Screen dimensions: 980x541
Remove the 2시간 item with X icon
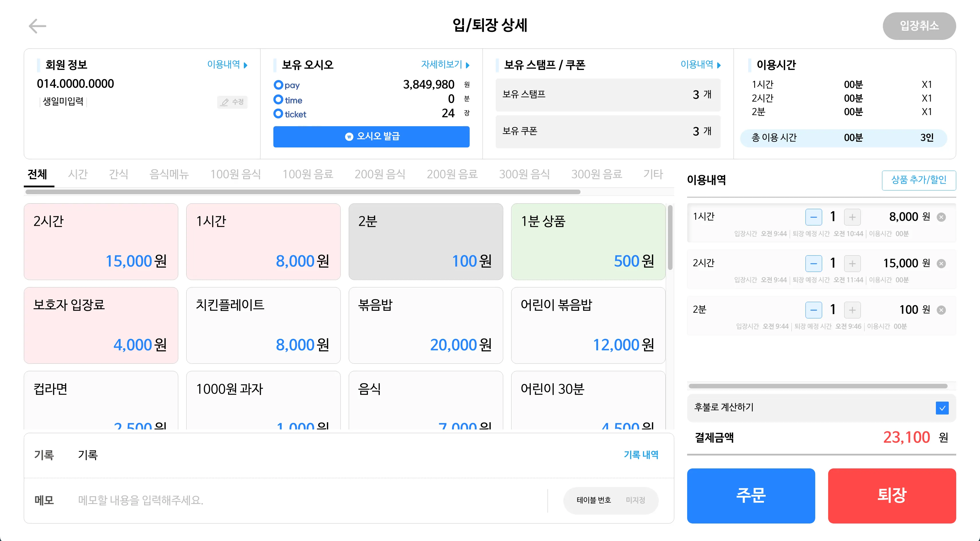coord(941,263)
